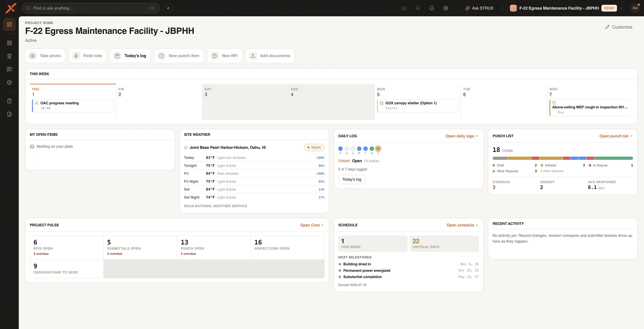
Task: Click the Watch weather badge
Action: coord(314,147)
